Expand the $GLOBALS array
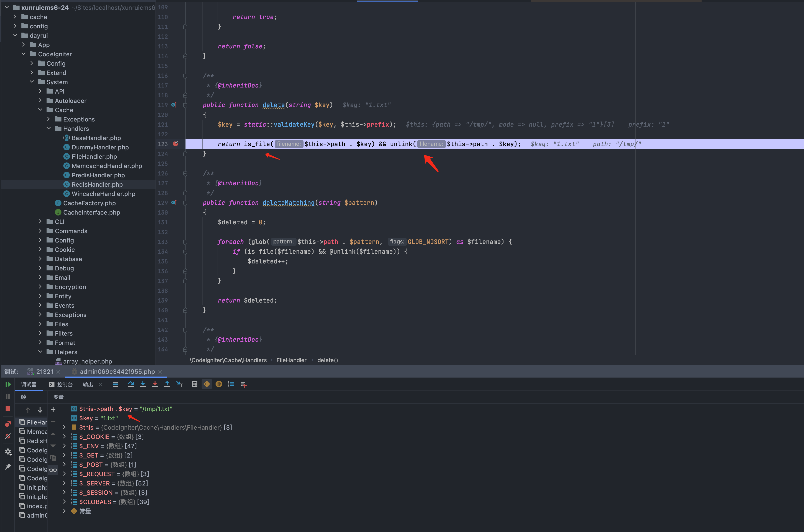 coord(64,502)
